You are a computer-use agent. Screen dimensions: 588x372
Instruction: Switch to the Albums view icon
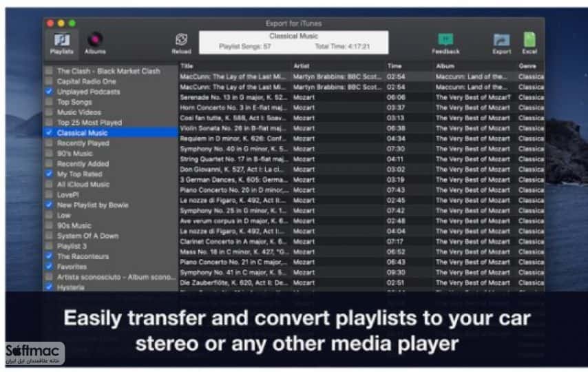[95, 39]
